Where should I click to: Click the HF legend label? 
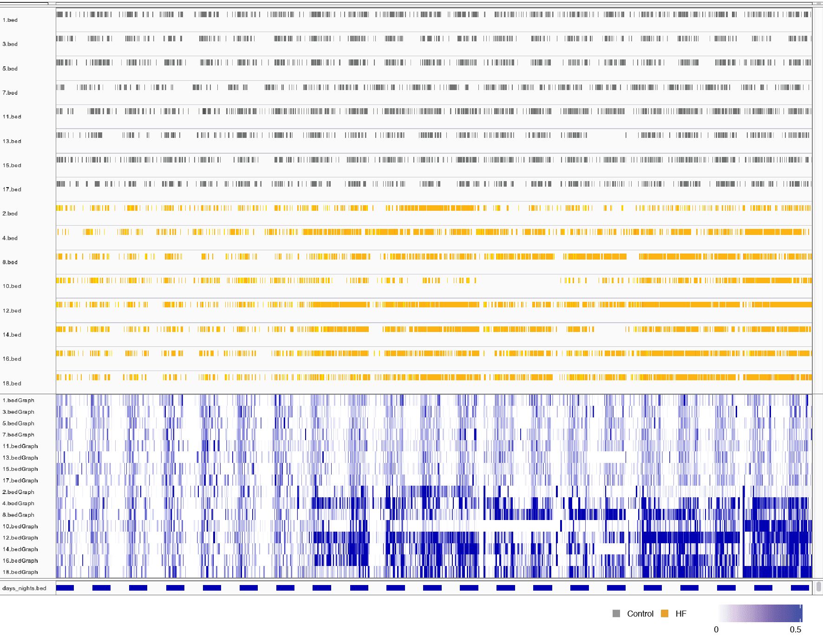681,614
